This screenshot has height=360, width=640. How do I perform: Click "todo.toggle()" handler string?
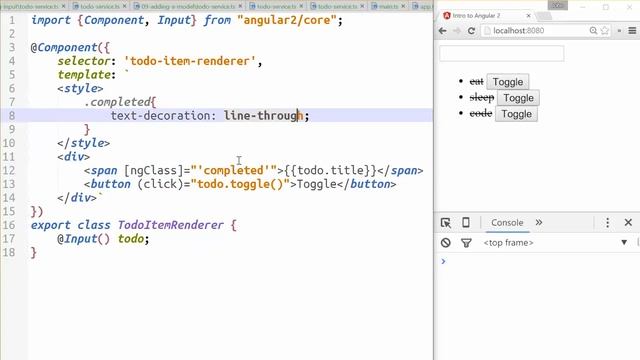[x=240, y=184]
